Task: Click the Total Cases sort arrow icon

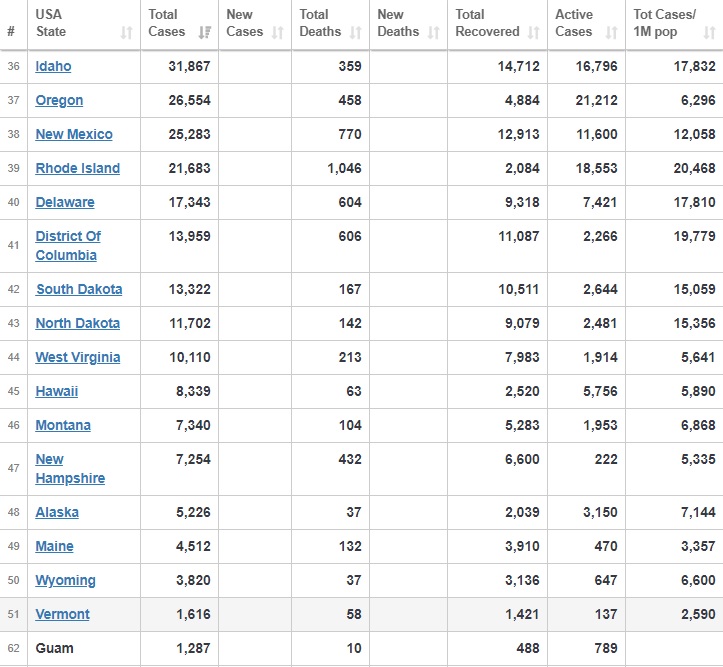Action: [204, 32]
